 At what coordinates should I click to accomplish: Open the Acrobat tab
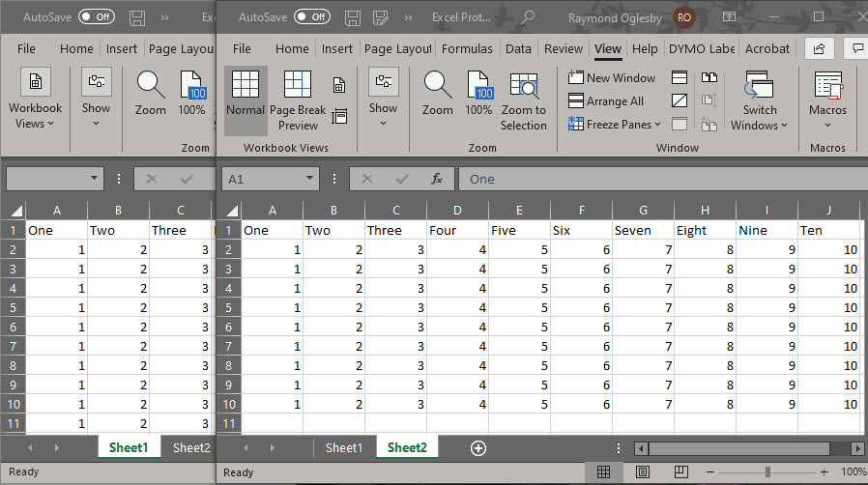(767, 48)
